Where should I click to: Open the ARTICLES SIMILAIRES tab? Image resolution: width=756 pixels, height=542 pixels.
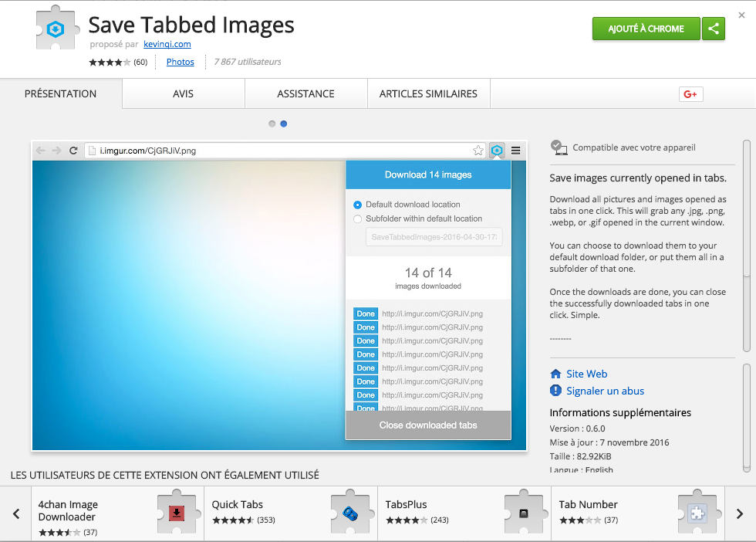click(429, 93)
